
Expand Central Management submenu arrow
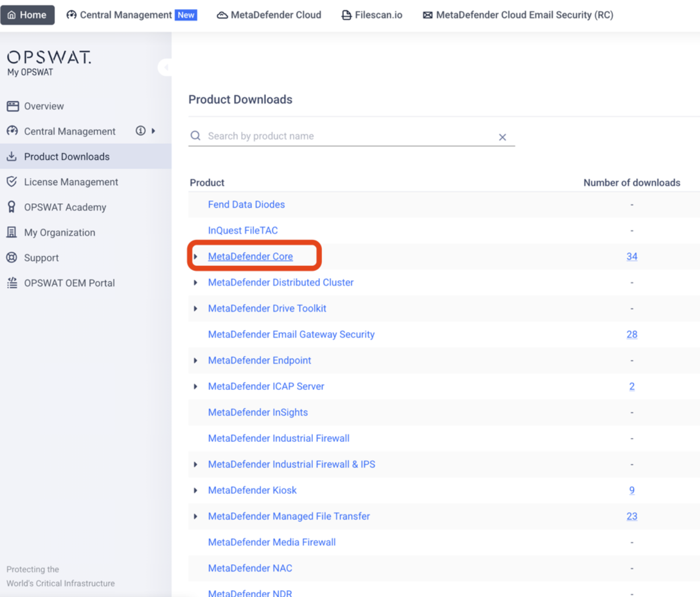point(153,131)
